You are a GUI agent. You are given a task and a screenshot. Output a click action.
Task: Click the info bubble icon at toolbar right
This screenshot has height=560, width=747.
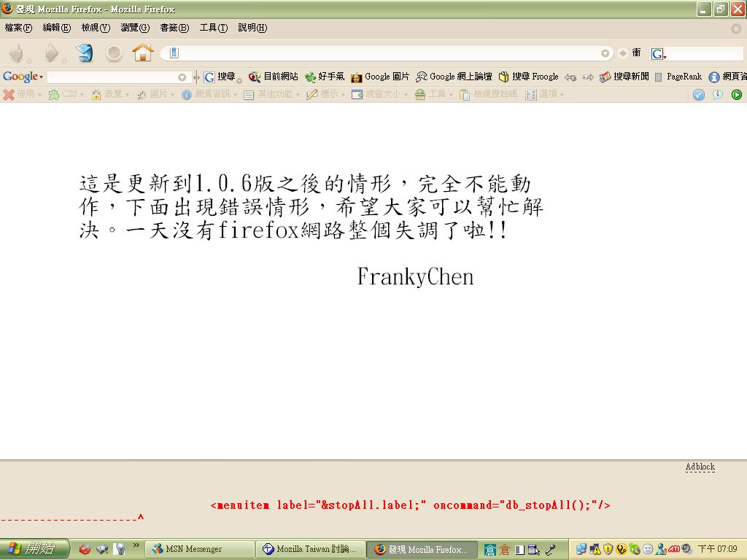click(x=718, y=95)
